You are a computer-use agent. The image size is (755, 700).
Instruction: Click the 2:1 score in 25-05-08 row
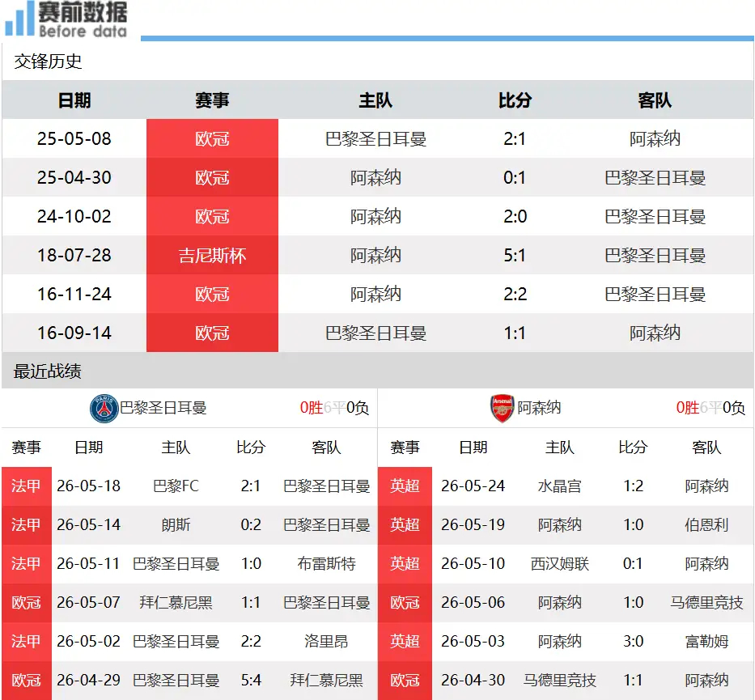[x=515, y=138]
